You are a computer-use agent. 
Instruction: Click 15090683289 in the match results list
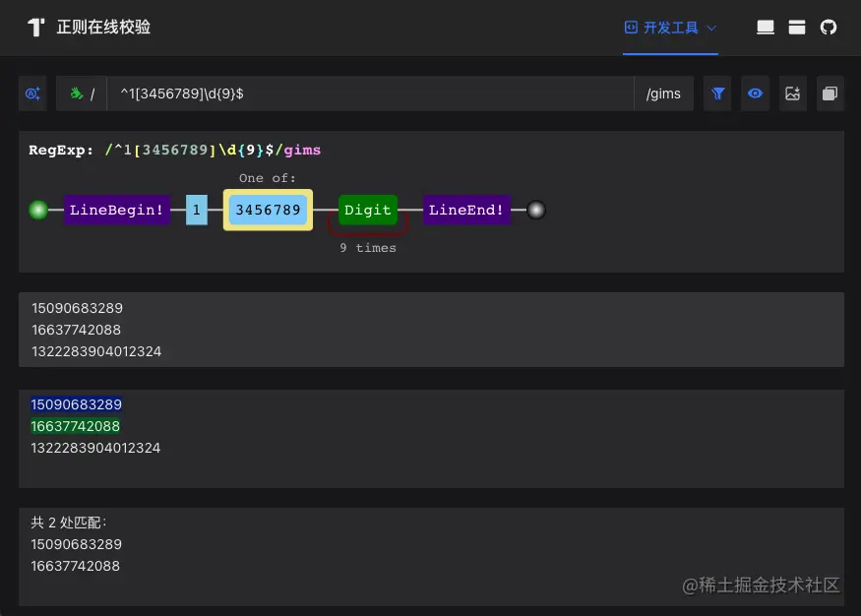(x=76, y=544)
